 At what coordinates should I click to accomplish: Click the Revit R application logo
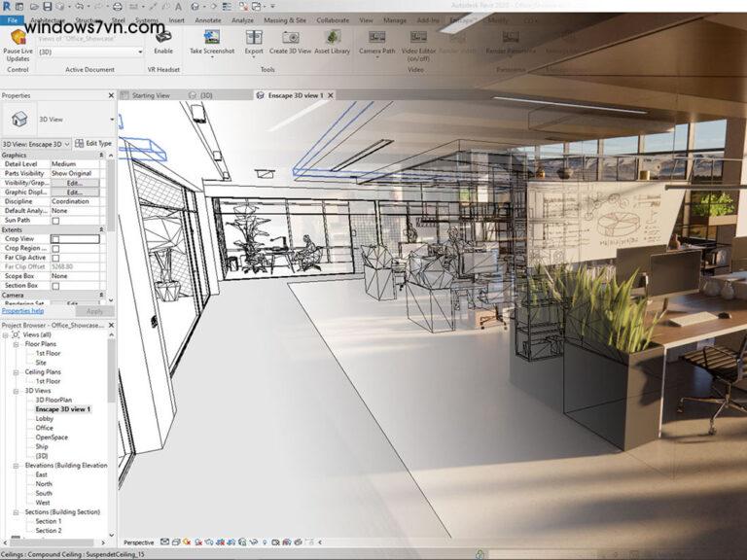coord(6,6)
